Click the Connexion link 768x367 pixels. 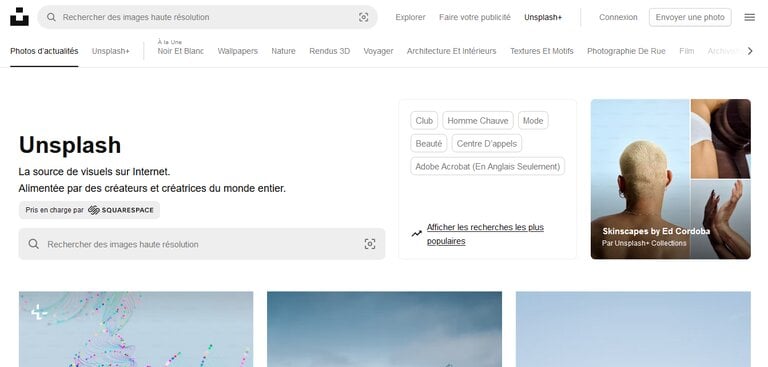click(x=618, y=17)
